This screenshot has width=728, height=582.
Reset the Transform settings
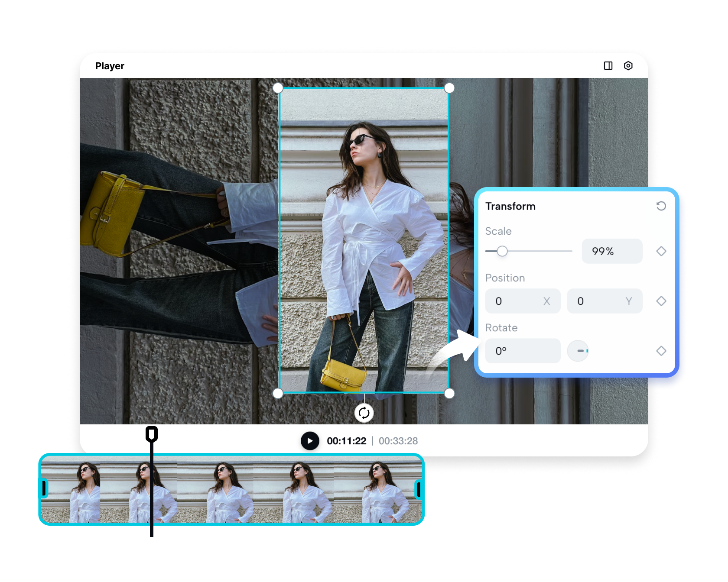click(662, 206)
